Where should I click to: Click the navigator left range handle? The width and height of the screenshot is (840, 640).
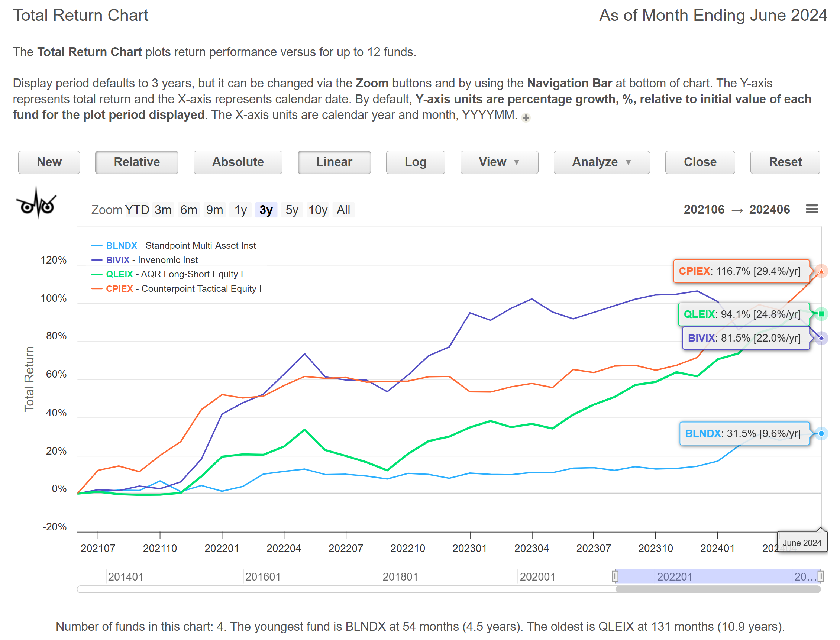click(615, 576)
